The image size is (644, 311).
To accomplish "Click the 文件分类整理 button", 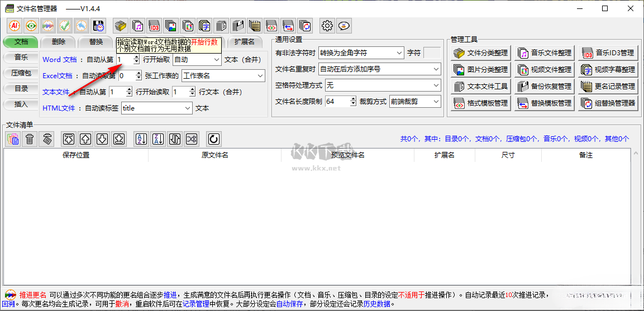I will point(481,53).
